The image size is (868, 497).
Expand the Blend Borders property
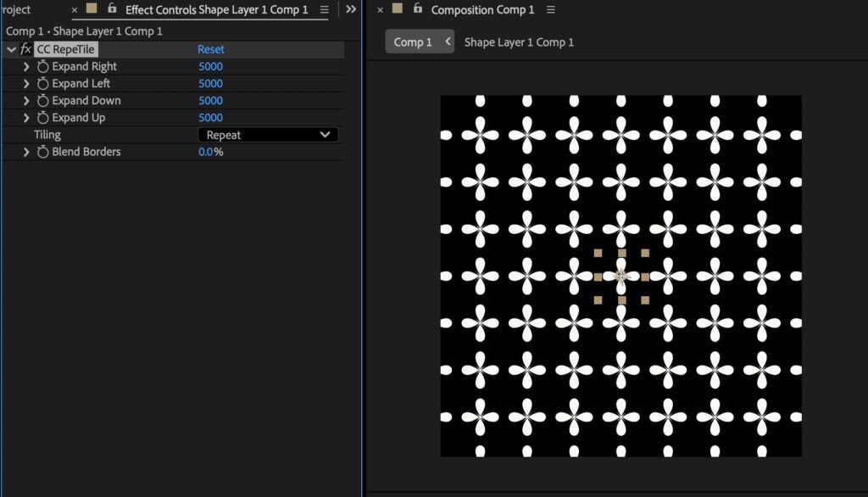[x=26, y=152]
